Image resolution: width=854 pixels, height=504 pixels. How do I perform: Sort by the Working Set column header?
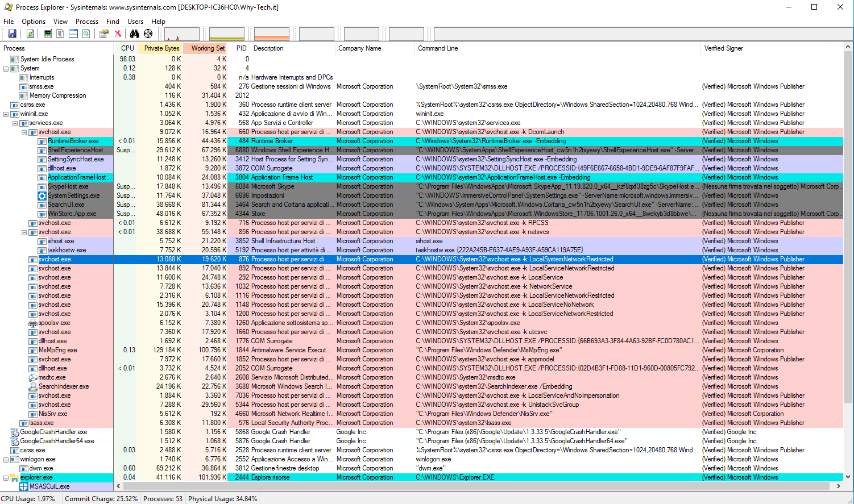[x=205, y=48]
